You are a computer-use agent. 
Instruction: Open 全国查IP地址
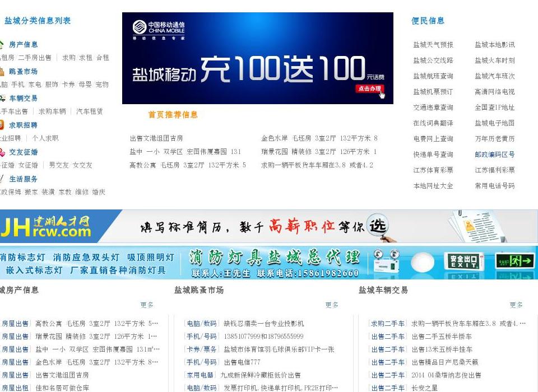[495, 108]
